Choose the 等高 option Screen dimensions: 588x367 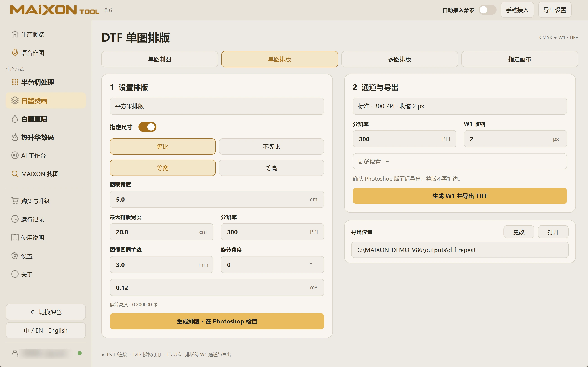[271, 168]
